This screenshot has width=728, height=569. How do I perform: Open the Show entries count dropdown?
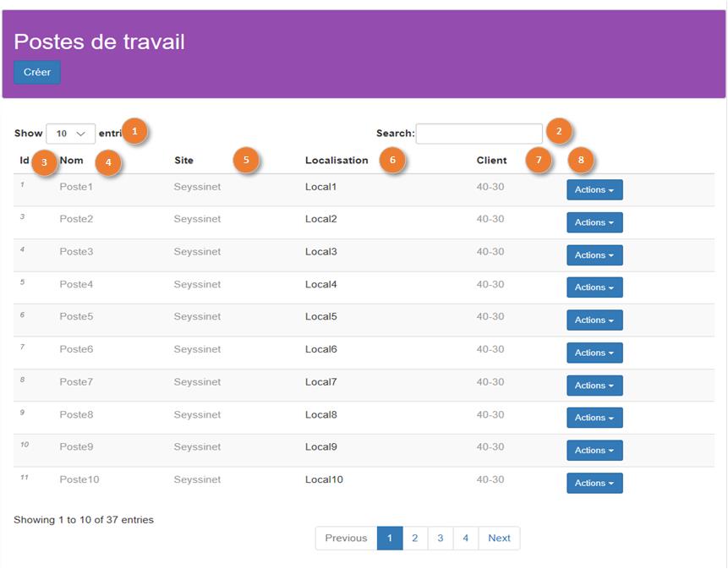coord(70,134)
